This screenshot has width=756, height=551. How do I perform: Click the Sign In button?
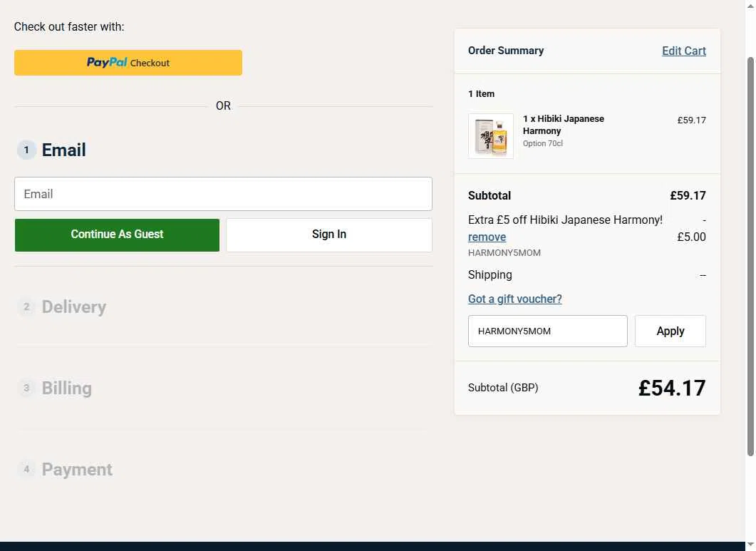coord(329,235)
